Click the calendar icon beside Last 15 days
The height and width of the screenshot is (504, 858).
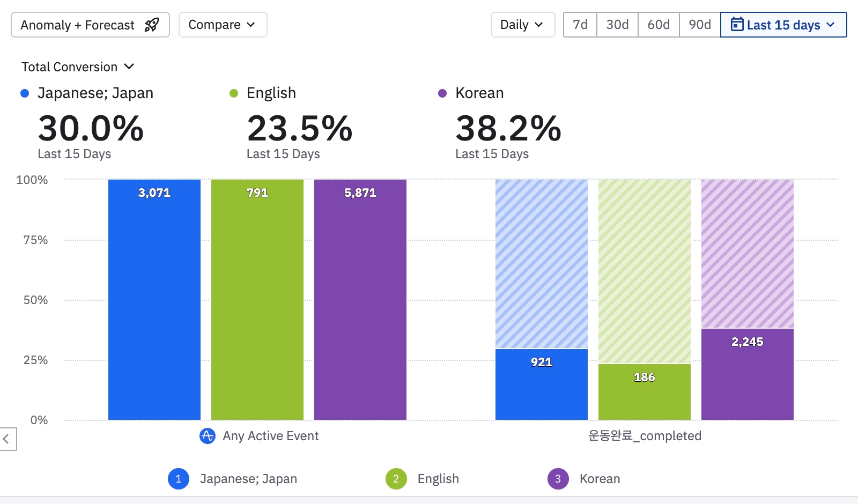737,25
